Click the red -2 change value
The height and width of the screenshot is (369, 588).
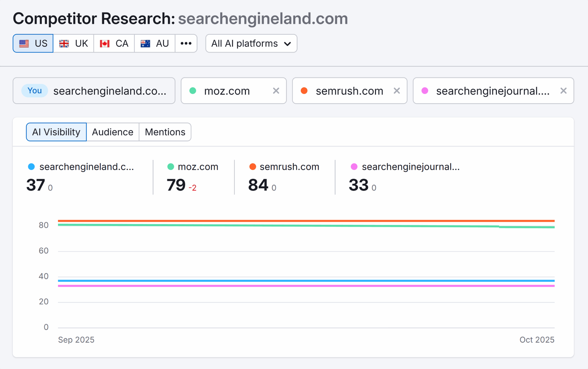(x=193, y=188)
